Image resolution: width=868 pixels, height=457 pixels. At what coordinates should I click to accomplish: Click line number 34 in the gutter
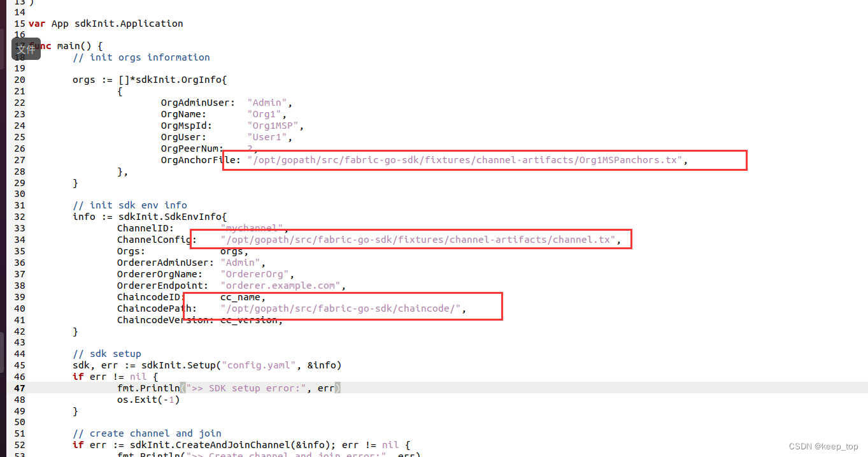pyautogui.click(x=19, y=240)
